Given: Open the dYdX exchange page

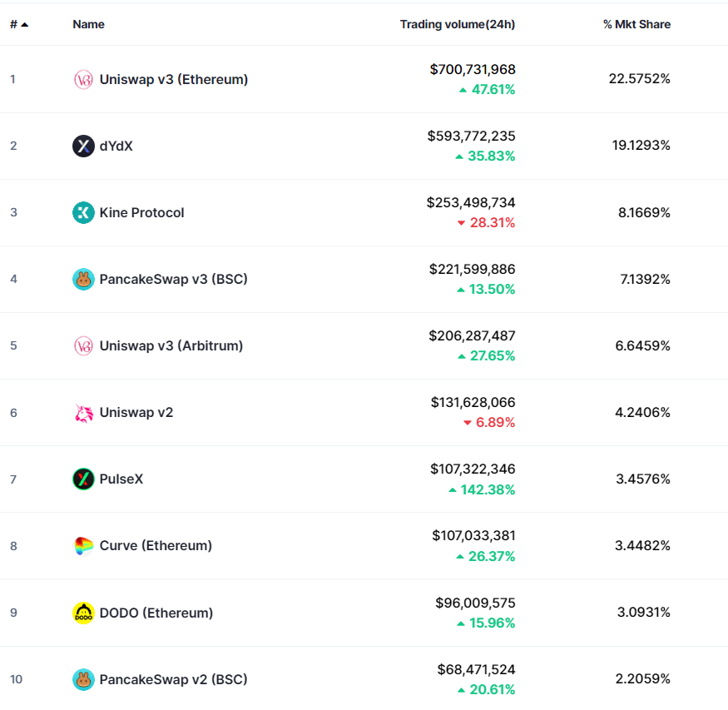Looking at the screenshot, I should click(x=116, y=146).
